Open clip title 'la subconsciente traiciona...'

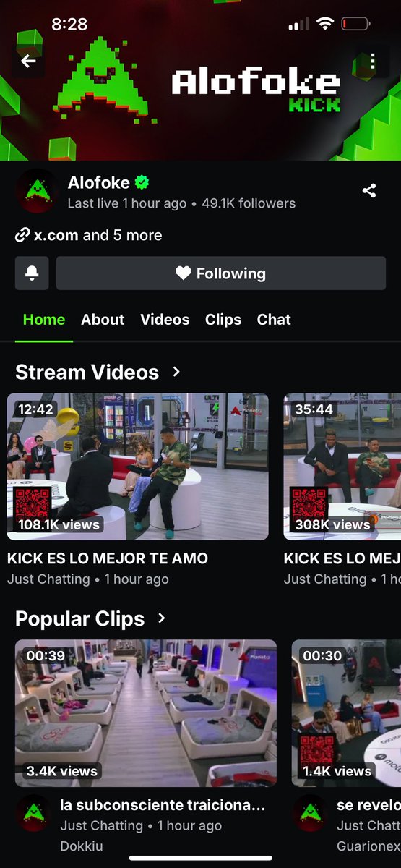(x=163, y=805)
